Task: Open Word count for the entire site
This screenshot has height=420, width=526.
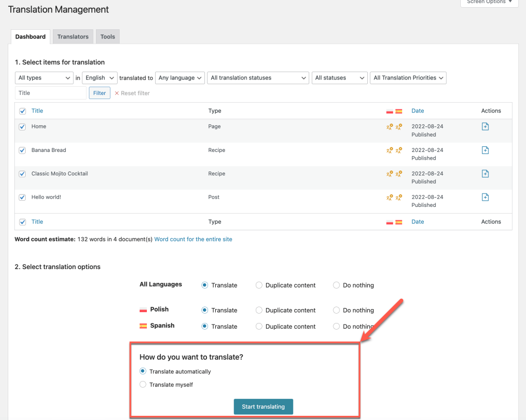Action: [x=193, y=239]
